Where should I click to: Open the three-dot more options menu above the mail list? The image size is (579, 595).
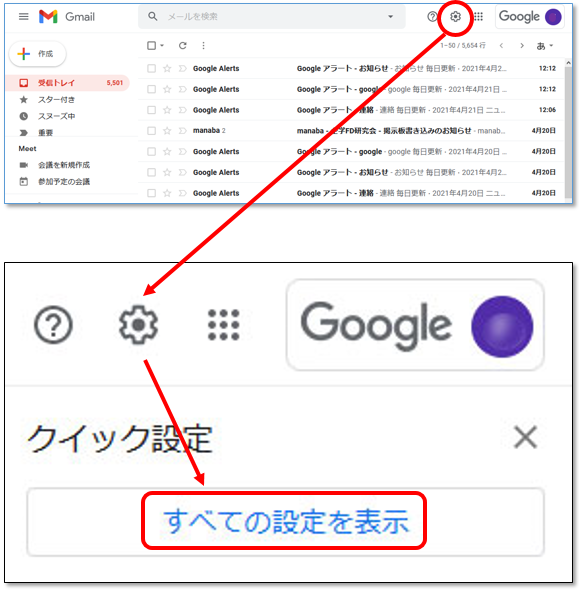[203, 46]
